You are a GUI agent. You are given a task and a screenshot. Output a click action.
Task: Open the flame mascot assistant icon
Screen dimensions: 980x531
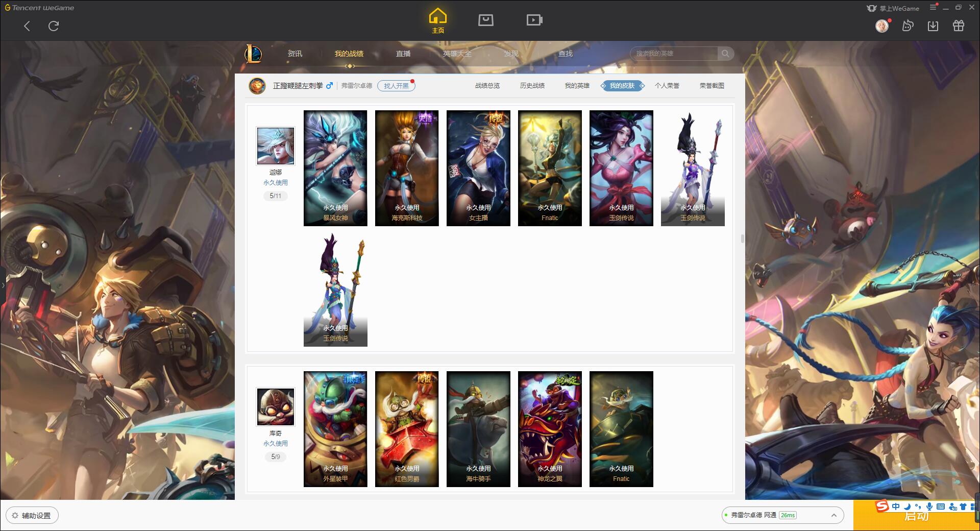[x=908, y=26]
